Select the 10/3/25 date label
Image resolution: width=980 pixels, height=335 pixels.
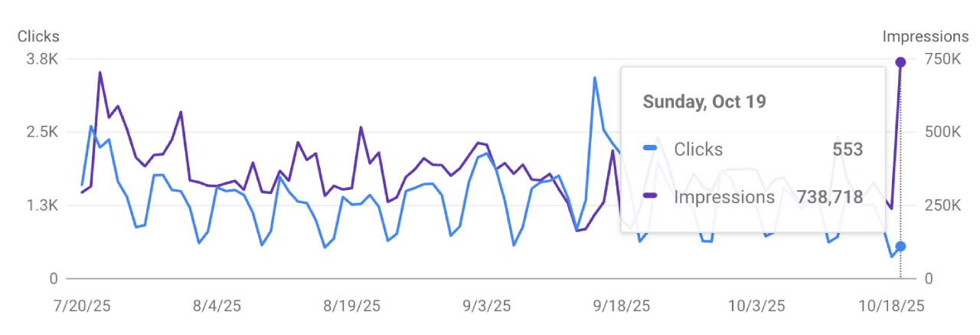pyautogui.click(x=757, y=306)
